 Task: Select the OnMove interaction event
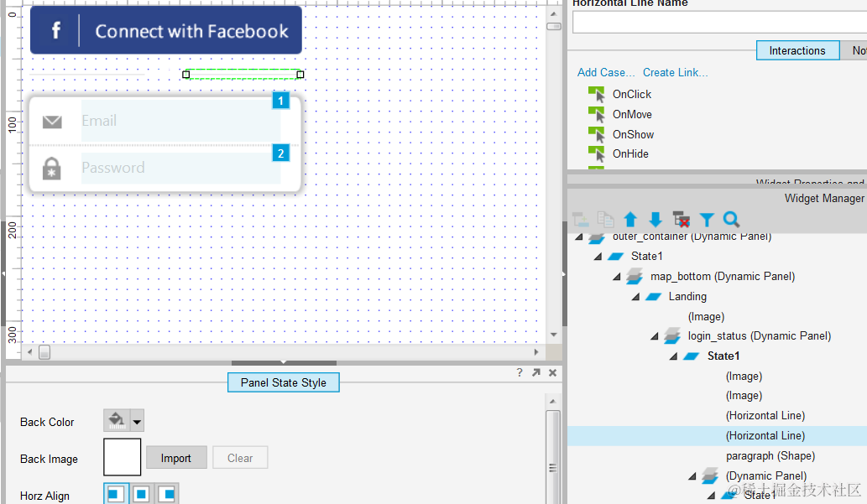point(632,114)
